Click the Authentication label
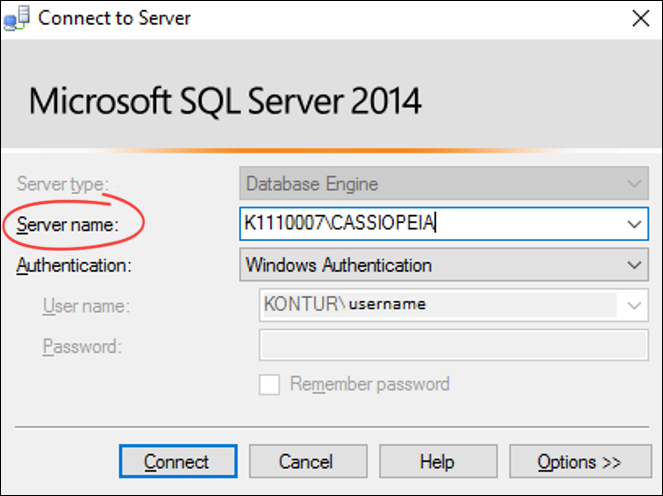This screenshot has height=496, width=663. (74, 266)
